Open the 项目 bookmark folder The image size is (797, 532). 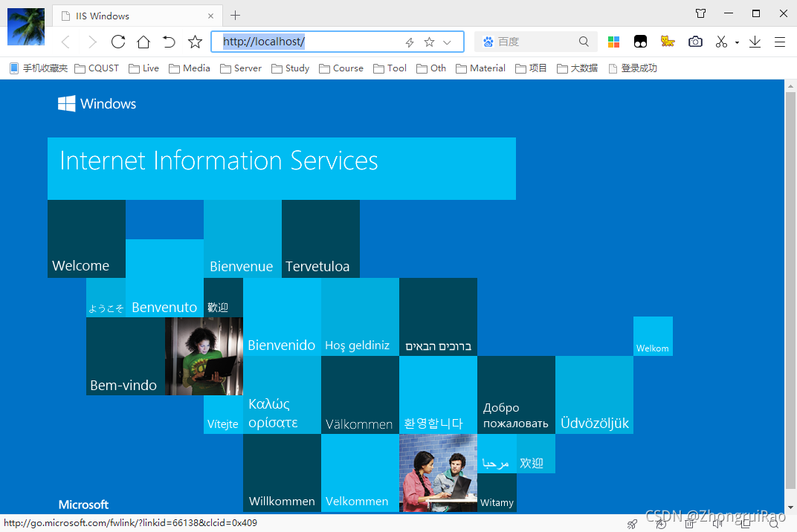(x=531, y=68)
